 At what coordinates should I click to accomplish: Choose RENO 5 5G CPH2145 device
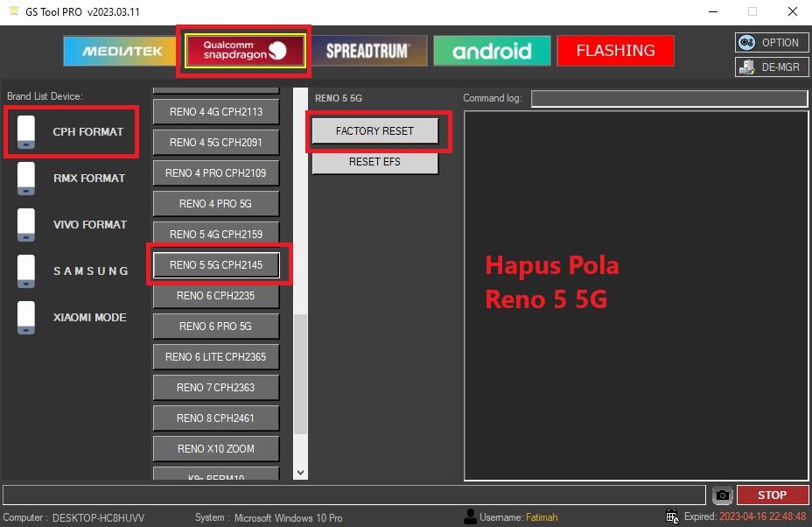(x=216, y=264)
